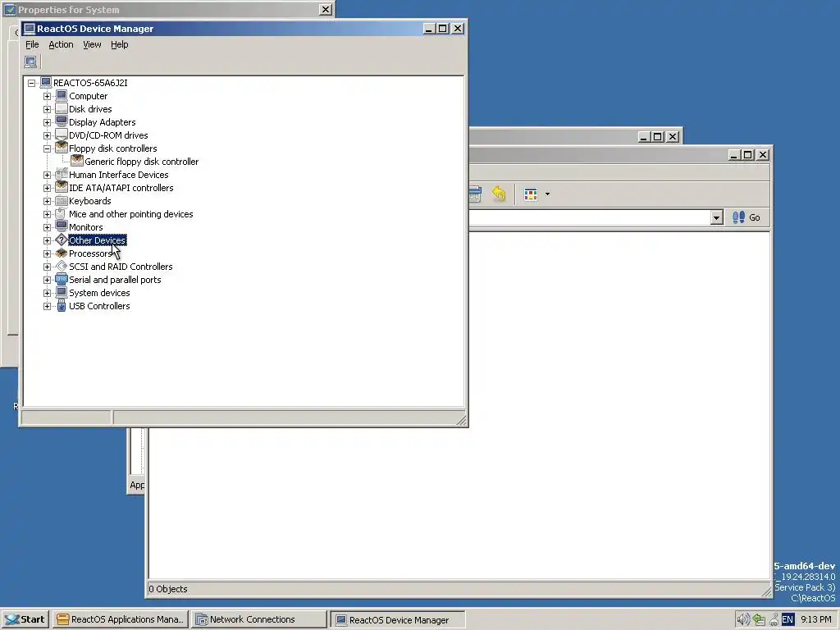This screenshot has height=630, width=840.
Task: Click the IDE ATA/ATAPI controllers icon
Action: coord(61,188)
